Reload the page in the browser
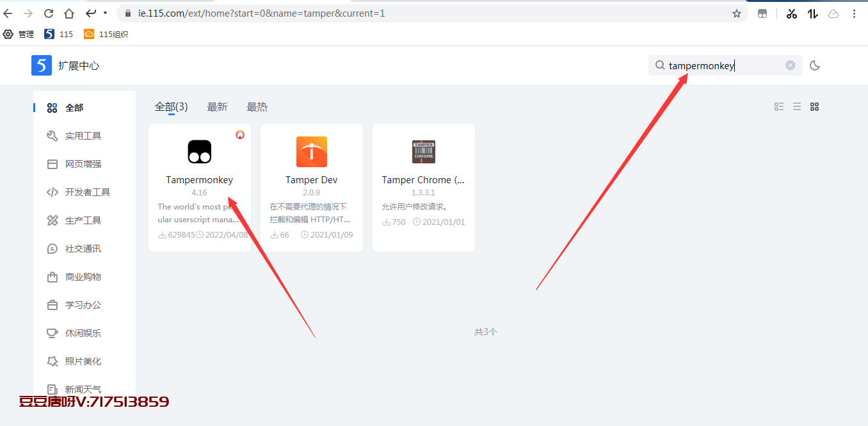Screen dimensions: 868x426 point(49,13)
